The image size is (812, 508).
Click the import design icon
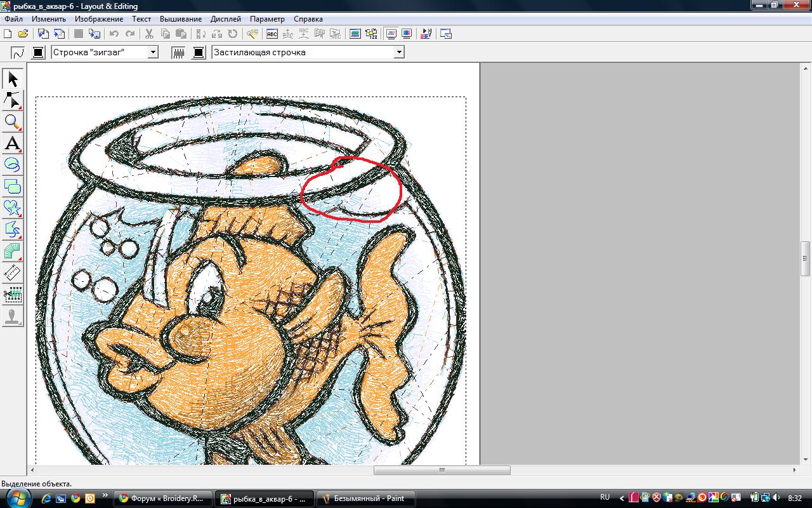(x=44, y=34)
